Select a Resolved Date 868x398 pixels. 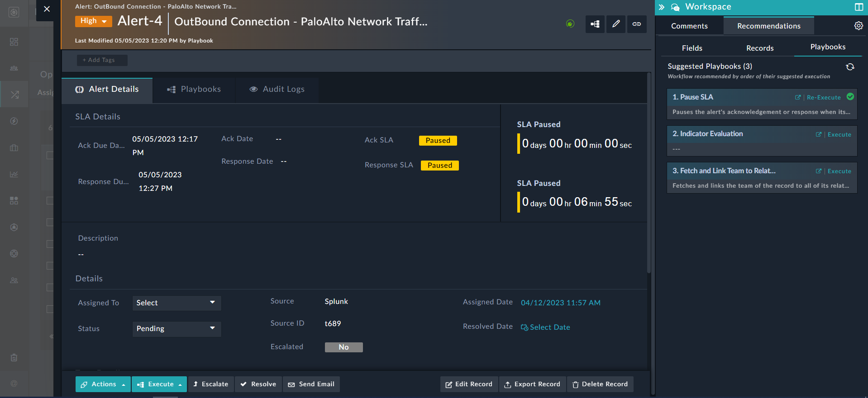tap(545, 327)
